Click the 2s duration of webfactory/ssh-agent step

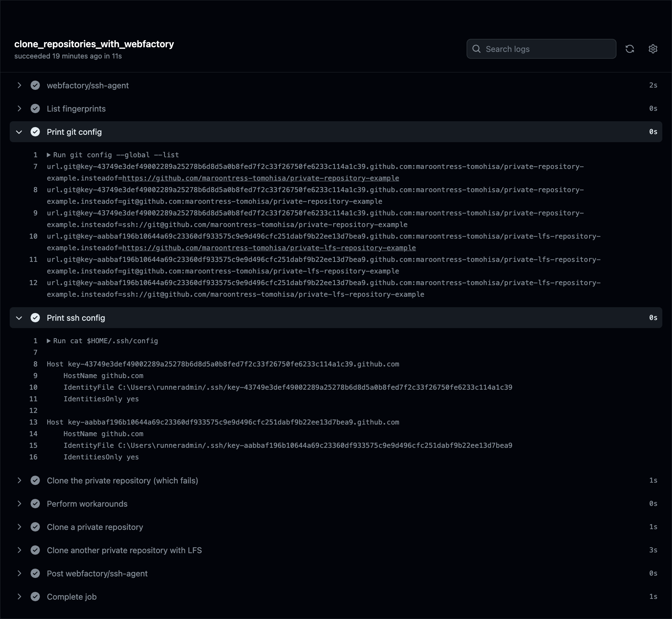(x=653, y=85)
